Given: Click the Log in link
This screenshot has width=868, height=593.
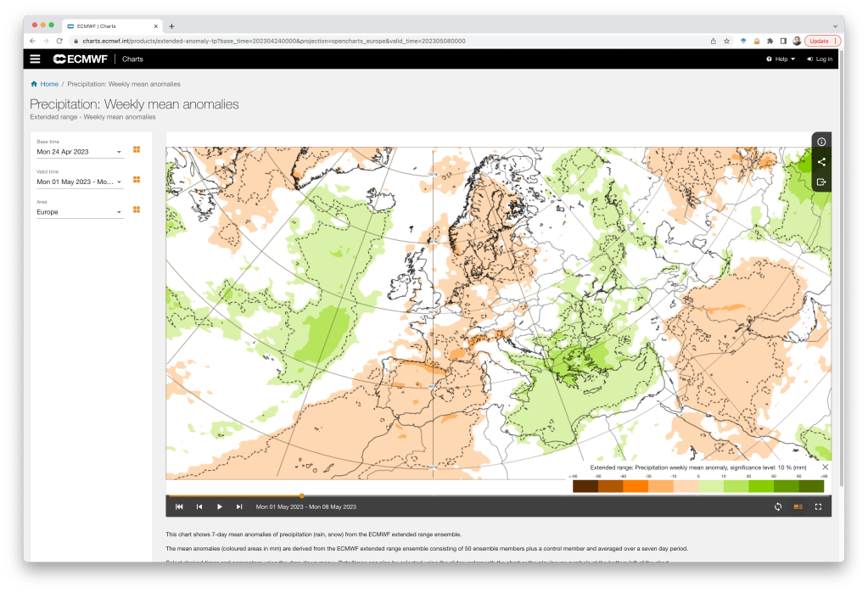Looking at the screenshot, I should (x=820, y=59).
